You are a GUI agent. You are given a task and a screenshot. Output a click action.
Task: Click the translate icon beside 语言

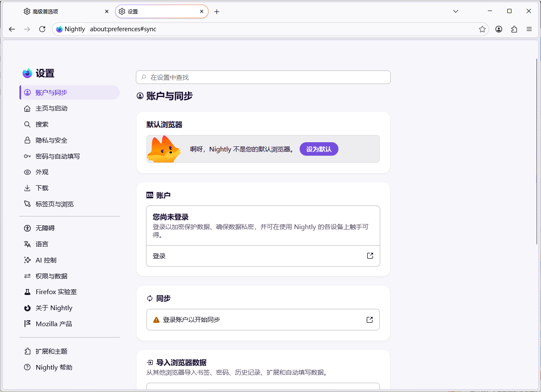tap(27, 244)
